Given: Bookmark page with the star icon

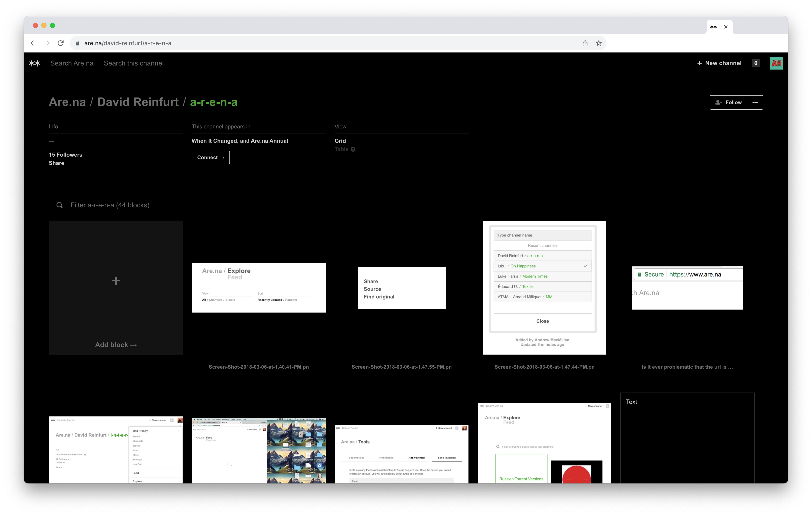Looking at the screenshot, I should click(599, 43).
